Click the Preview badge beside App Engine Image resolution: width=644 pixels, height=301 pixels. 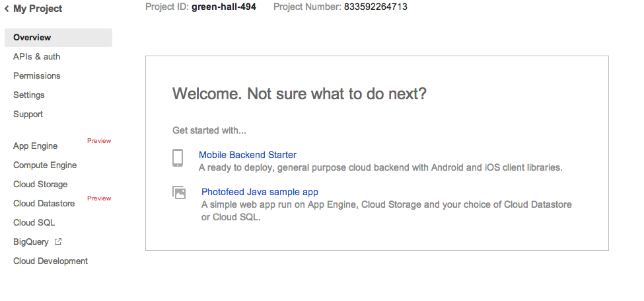click(x=99, y=141)
